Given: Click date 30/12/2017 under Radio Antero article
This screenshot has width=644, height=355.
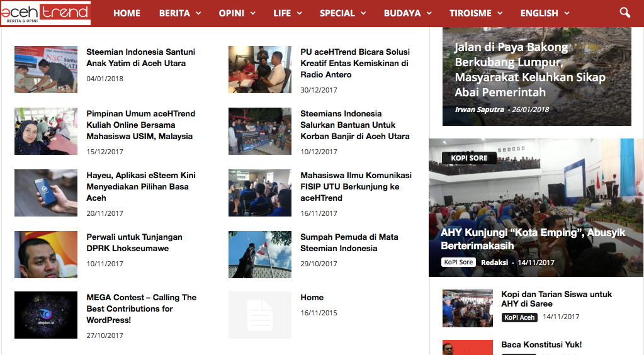Looking at the screenshot, I should pyautogui.click(x=319, y=90).
